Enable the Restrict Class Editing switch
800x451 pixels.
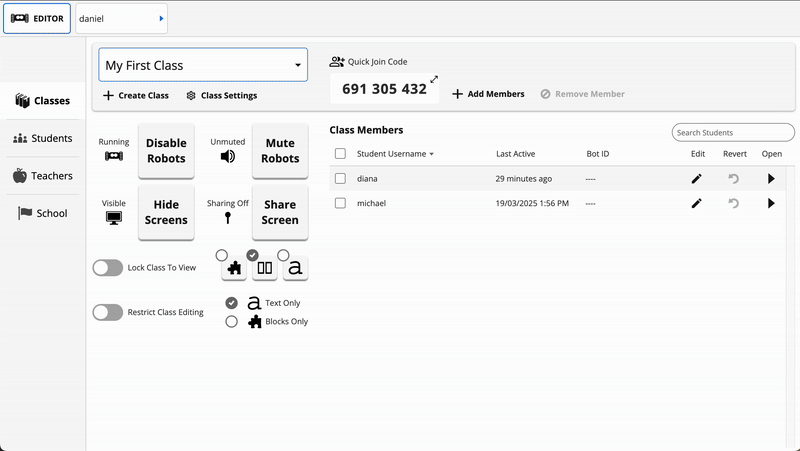(108, 312)
